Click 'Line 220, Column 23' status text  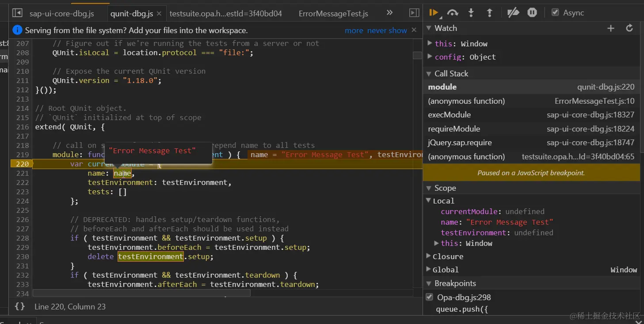pyautogui.click(x=70, y=306)
